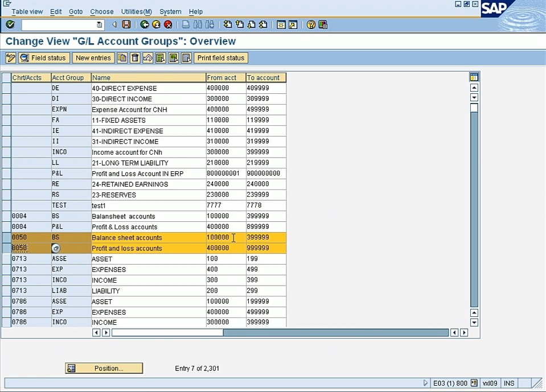546x392 pixels.
Task: Click the Find next binoculars icon
Action: pyautogui.click(x=210, y=24)
